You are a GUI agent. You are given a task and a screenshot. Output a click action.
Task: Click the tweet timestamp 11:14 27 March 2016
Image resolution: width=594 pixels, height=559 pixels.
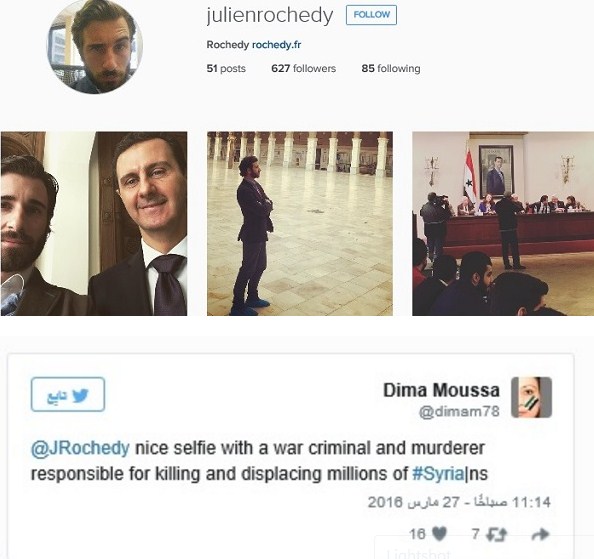tap(459, 503)
